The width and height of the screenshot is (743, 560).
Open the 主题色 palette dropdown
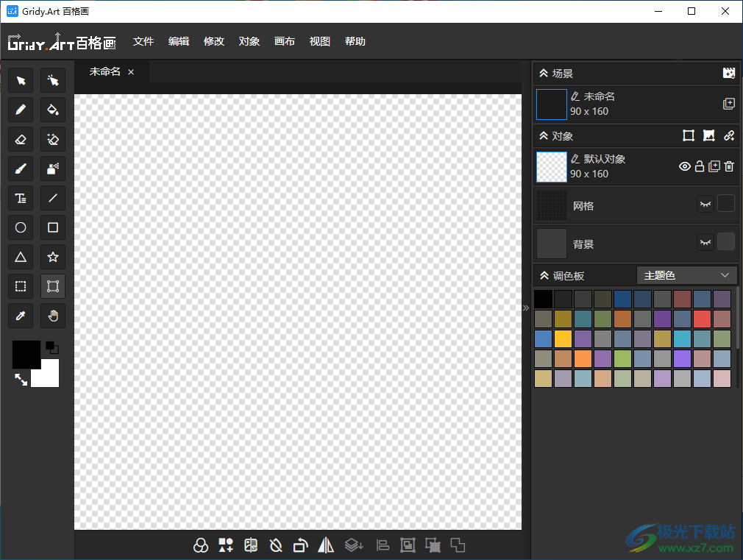point(686,275)
